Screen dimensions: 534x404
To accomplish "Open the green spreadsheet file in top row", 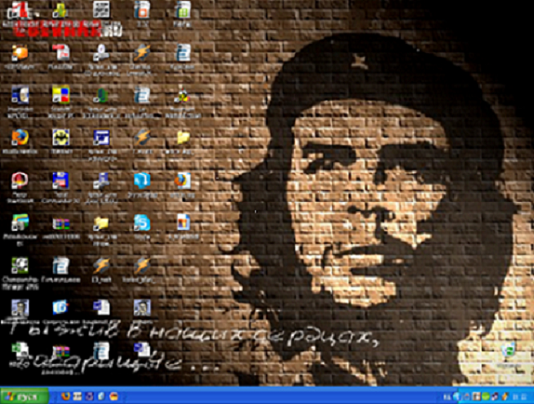I will pos(183,10).
